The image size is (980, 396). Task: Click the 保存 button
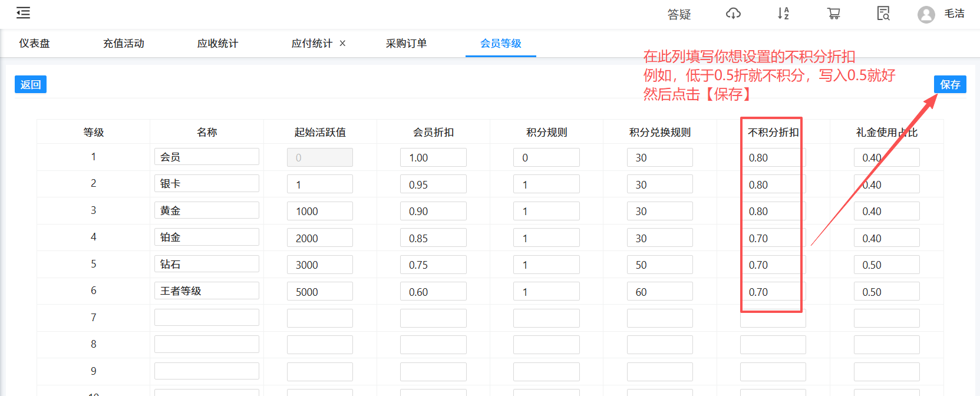click(949, 84)
